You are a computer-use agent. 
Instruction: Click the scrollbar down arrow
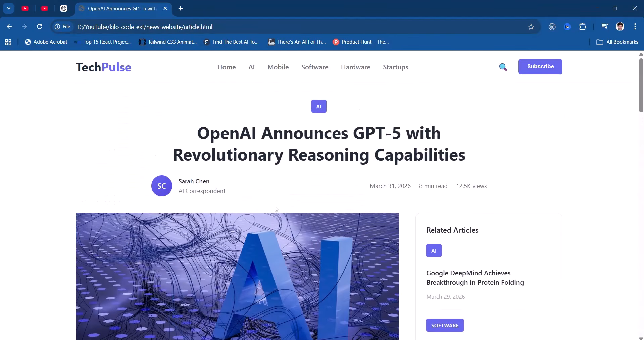pyautogui.click(x=641, y=338)
